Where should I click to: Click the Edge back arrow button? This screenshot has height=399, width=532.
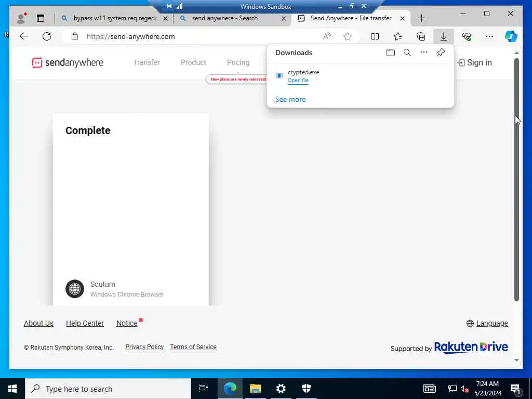(24, 36)
